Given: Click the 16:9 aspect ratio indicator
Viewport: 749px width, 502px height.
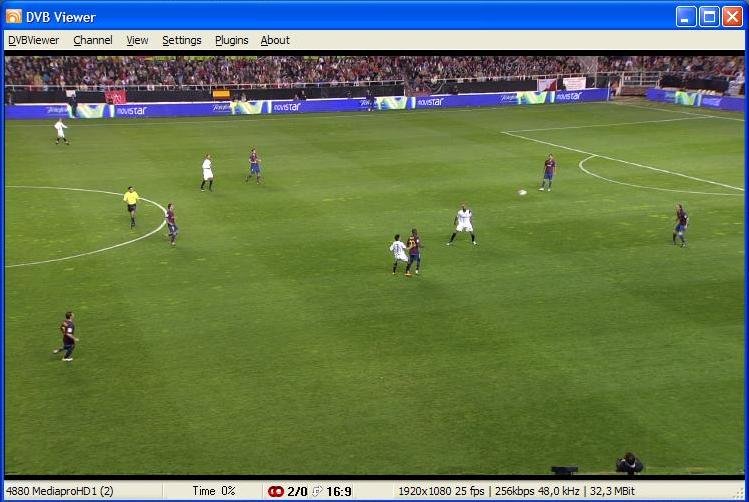Looking at the screenshot, I should tap(338, 491).
